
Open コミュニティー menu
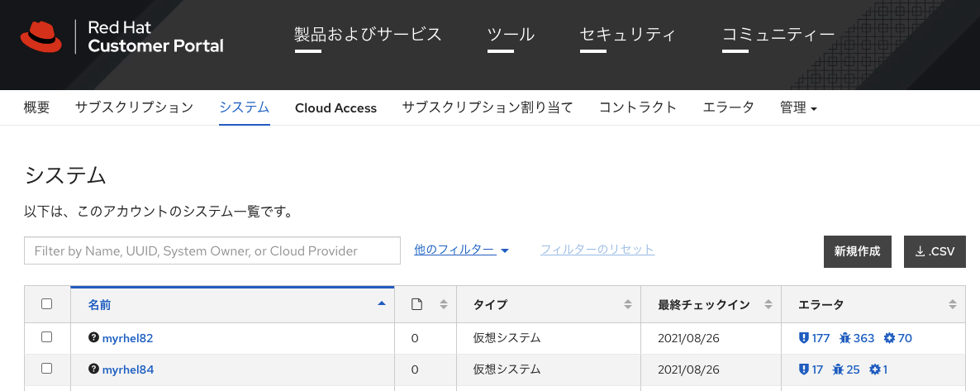click(x=778, y=35)
